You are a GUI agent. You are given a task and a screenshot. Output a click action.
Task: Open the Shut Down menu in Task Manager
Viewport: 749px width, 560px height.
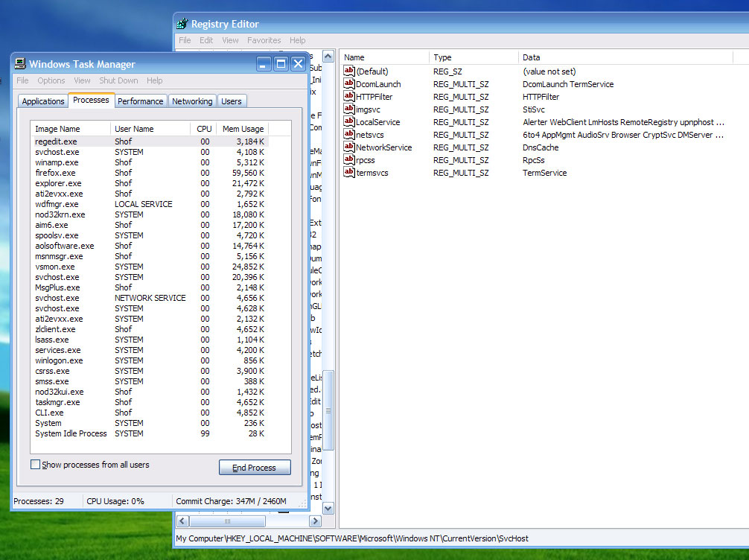118,80
